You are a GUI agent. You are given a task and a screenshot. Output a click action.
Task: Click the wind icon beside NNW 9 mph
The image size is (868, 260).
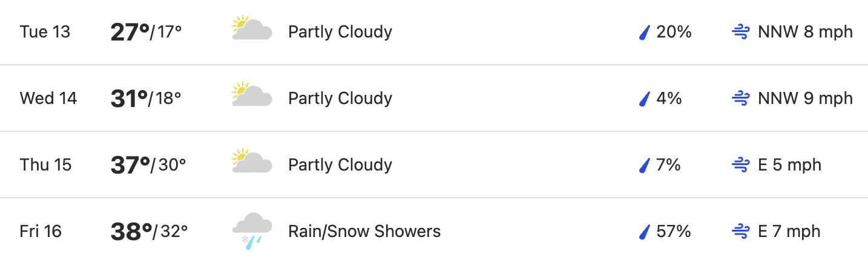click(741, 99)
